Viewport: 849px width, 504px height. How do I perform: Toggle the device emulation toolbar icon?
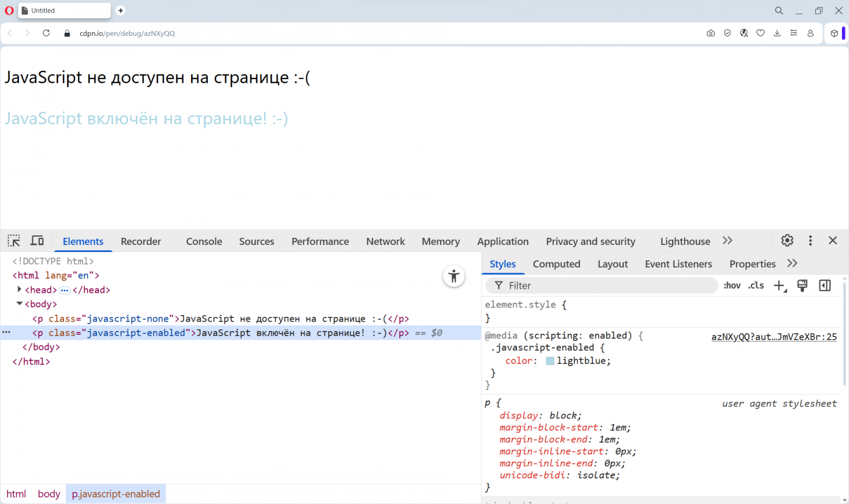coord(36,240)
